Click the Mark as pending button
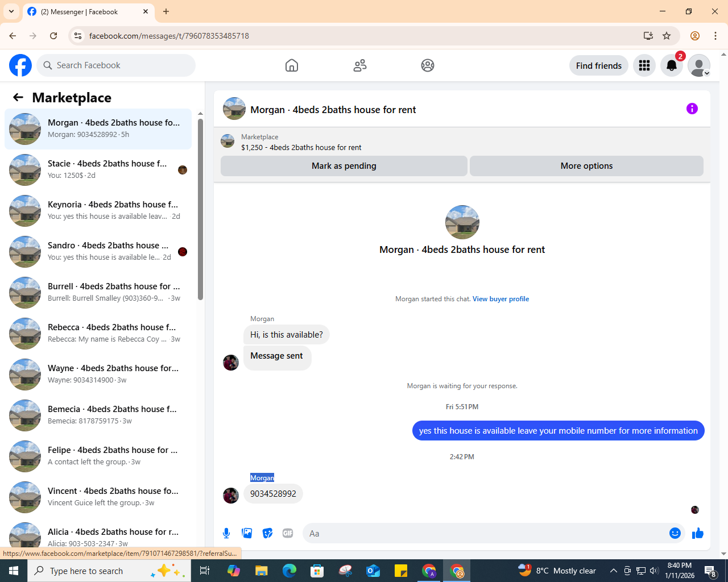 344,166
